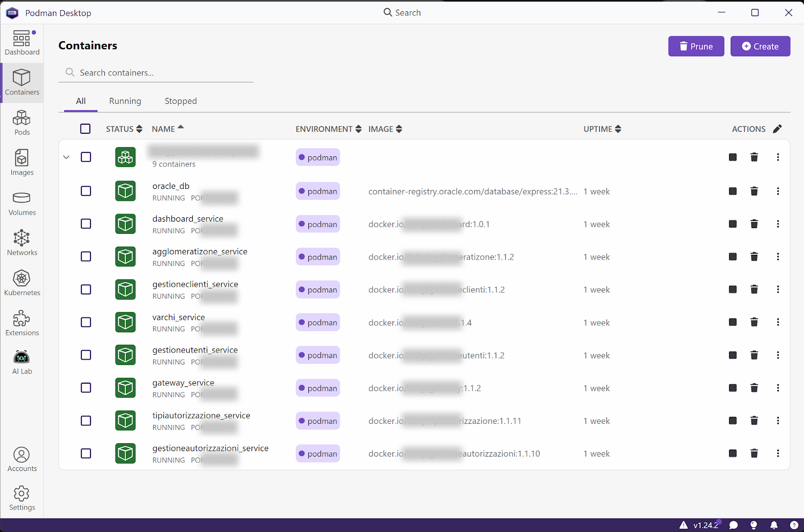Delete the compose group of 9 containers
Viewport: 804px width, 532px height.
point(754,157)
